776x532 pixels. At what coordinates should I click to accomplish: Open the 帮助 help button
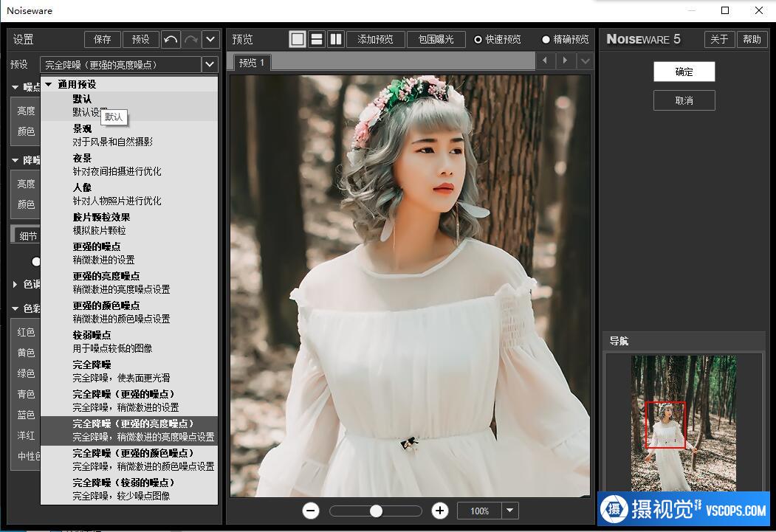point(752,40)
